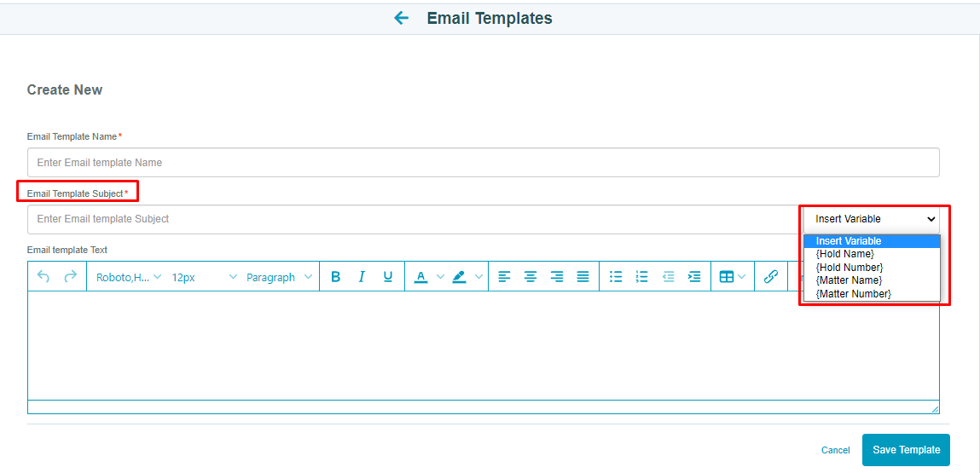The height and width of the screenshot is (473, 980).
Task: Toggle italic formatting
Action: coord(362,277)
